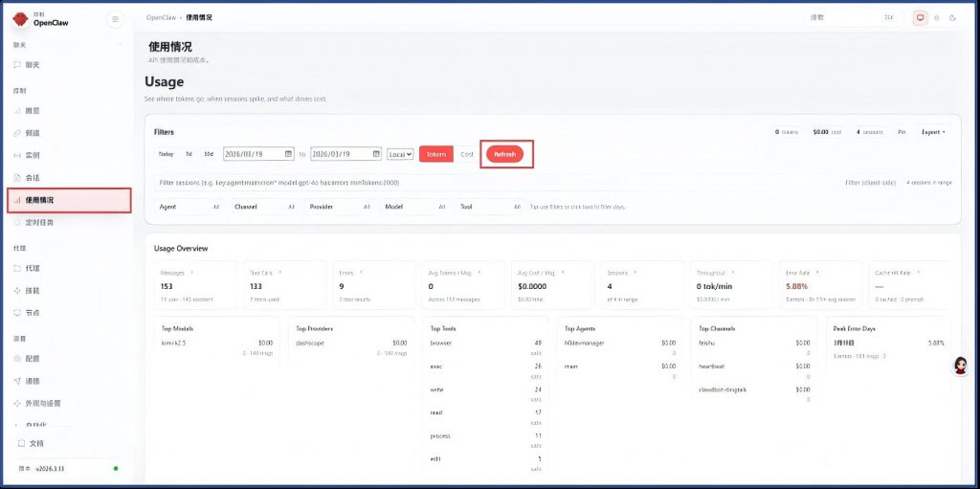Switch the metric toggle to Tokens
This screenshot has width=980, height=489.
click(435, 153)
